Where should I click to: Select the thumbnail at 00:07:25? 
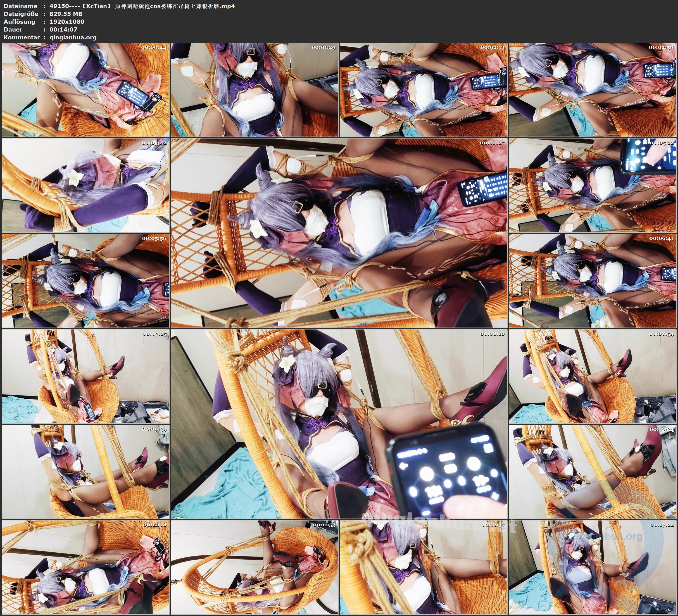coord(85,376)
